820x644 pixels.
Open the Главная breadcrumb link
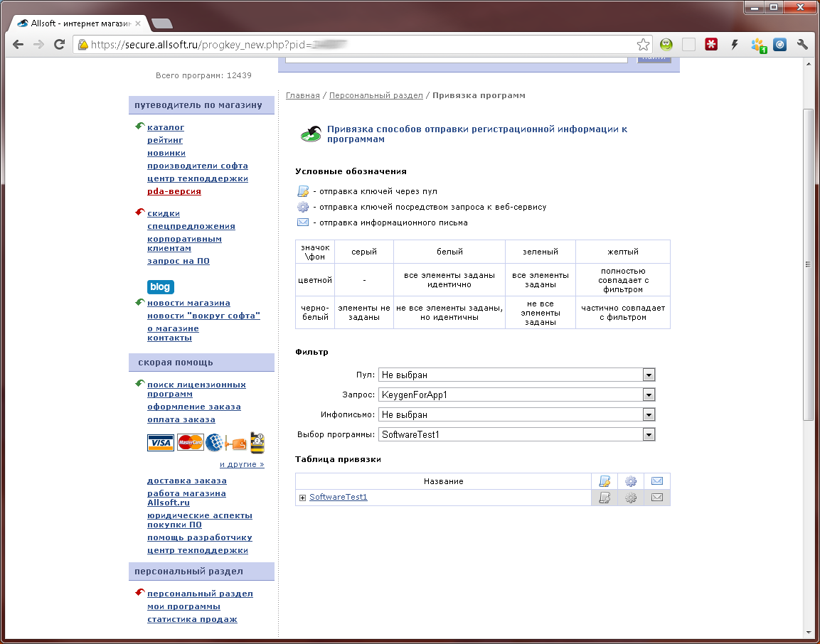point(303,96)
